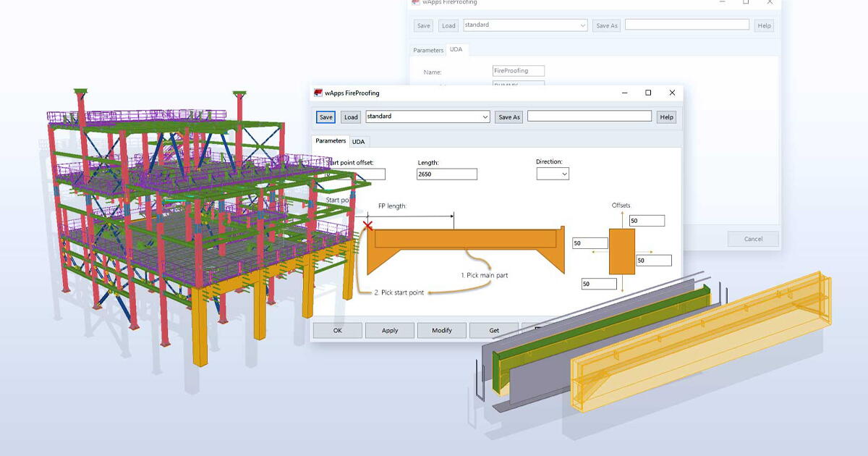Click the Name field containing FireProofing
Image resolution: width=868 pixels, height=456 pixels.
tap(518, 70)
